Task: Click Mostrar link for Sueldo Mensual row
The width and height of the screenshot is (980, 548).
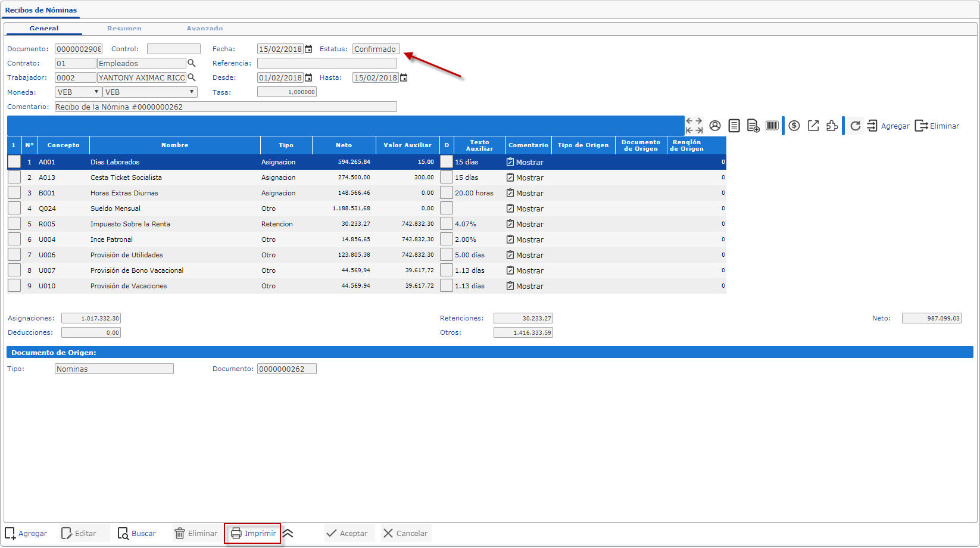Action: (525, 209)
